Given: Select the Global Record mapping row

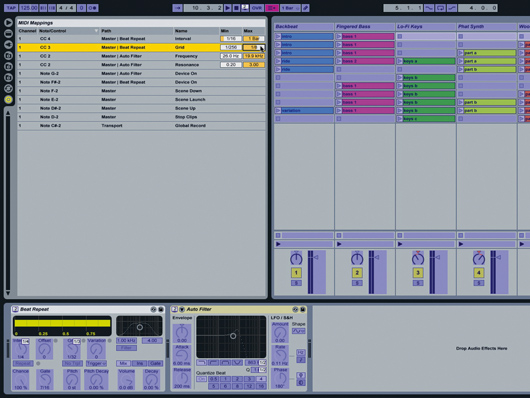Looking at the screenshot, I should pyautogui.click(x=141, y=125).
